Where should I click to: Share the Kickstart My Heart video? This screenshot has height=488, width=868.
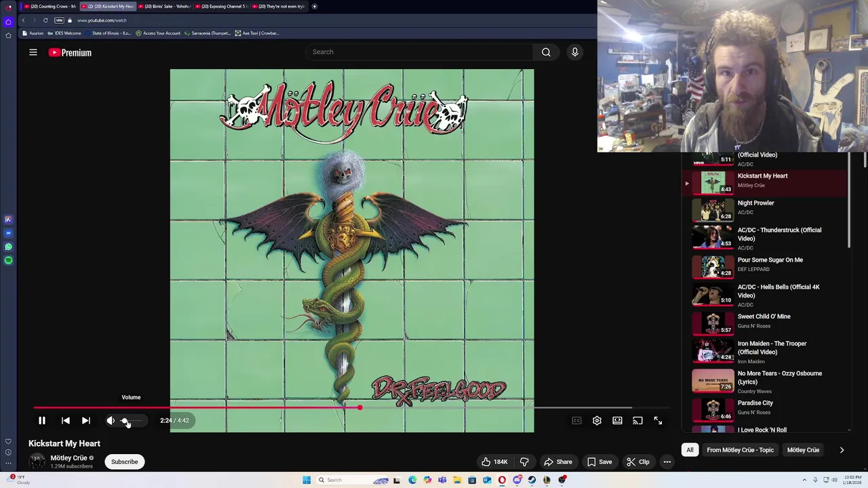[x=558, y=462]
